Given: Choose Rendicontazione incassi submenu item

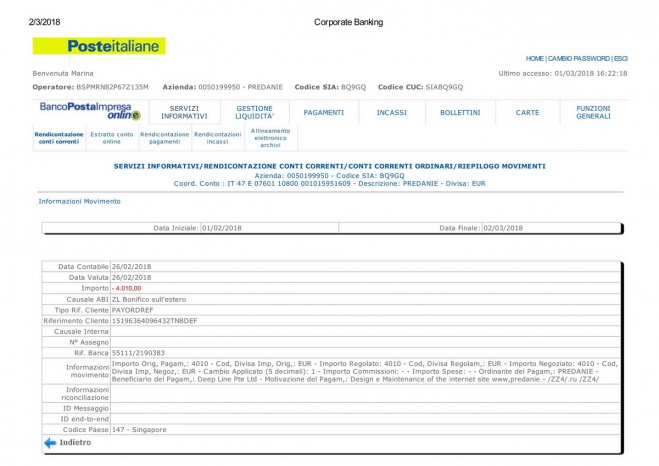Looking at the screenshot, I should [217, 138].
